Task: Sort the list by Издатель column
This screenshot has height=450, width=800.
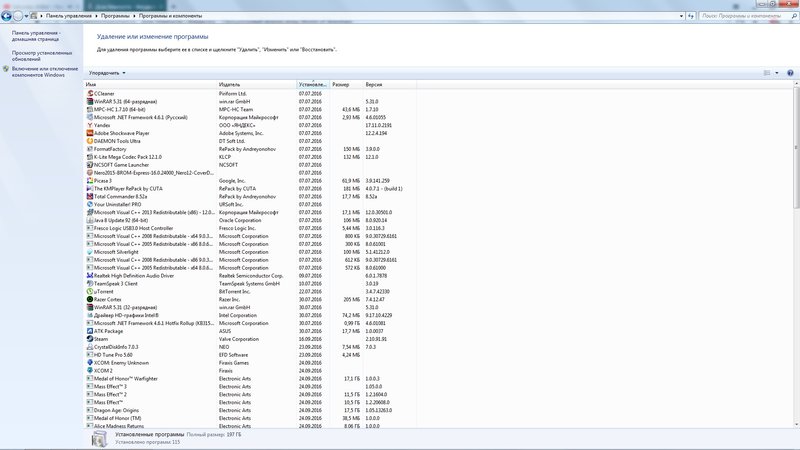Action: (255, 85)
